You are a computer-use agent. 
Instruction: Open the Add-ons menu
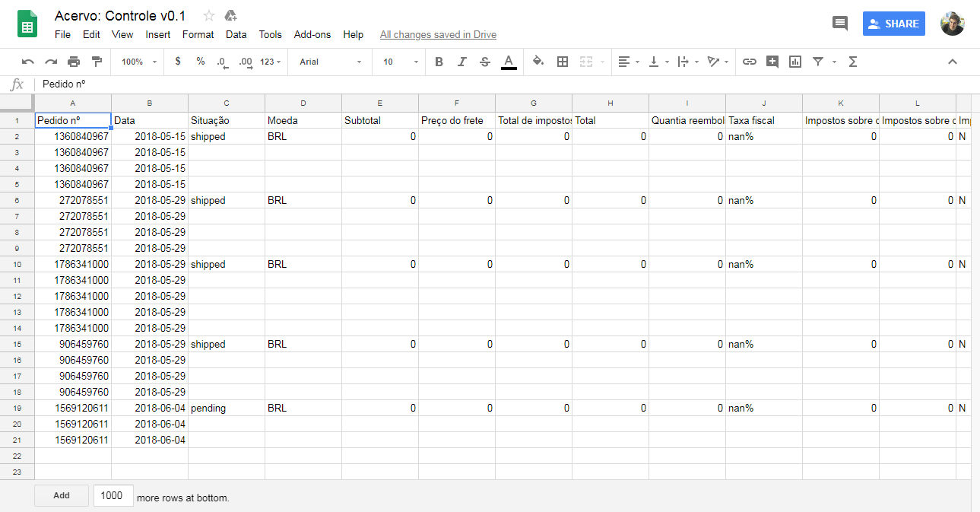312,34
